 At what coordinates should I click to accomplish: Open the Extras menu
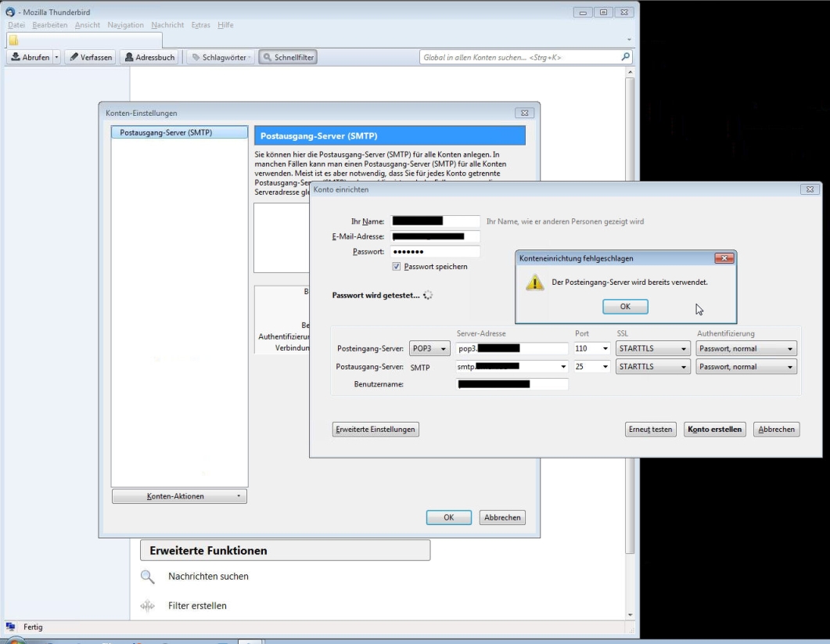200,25
